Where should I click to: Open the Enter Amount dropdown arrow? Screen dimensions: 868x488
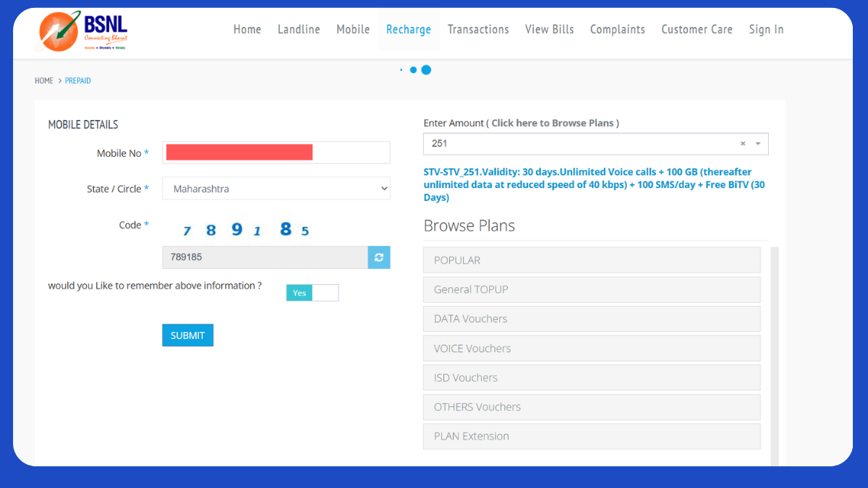click(x=758, y=144)
